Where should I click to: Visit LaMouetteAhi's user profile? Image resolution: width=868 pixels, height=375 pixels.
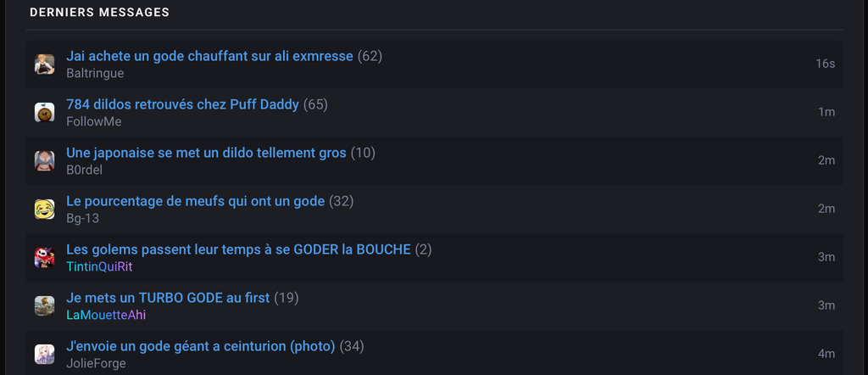106,315
